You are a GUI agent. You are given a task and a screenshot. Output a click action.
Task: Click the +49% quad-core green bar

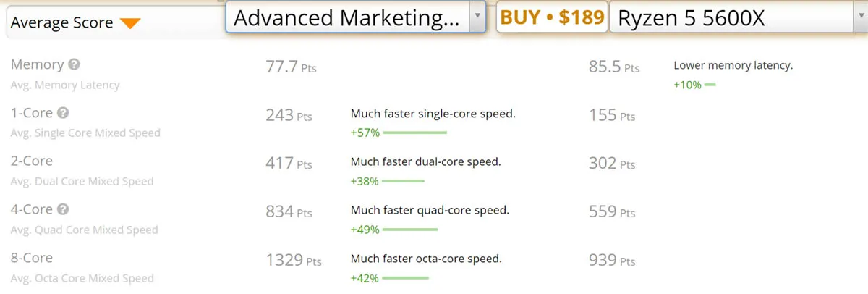(x=411, y=230)
